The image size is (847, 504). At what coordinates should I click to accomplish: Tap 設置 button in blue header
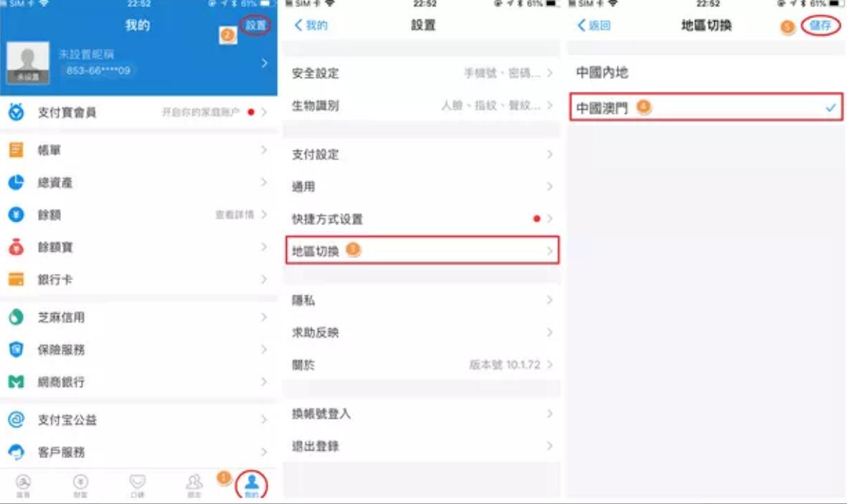coord(255,25)
